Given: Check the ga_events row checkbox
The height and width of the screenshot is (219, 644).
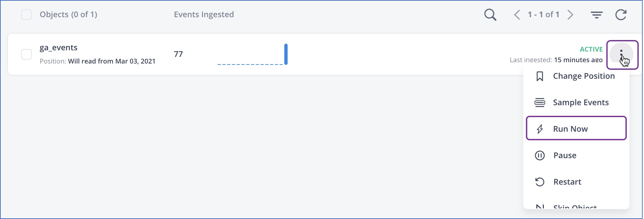Looking at the screenshot, I should point(26,54).
